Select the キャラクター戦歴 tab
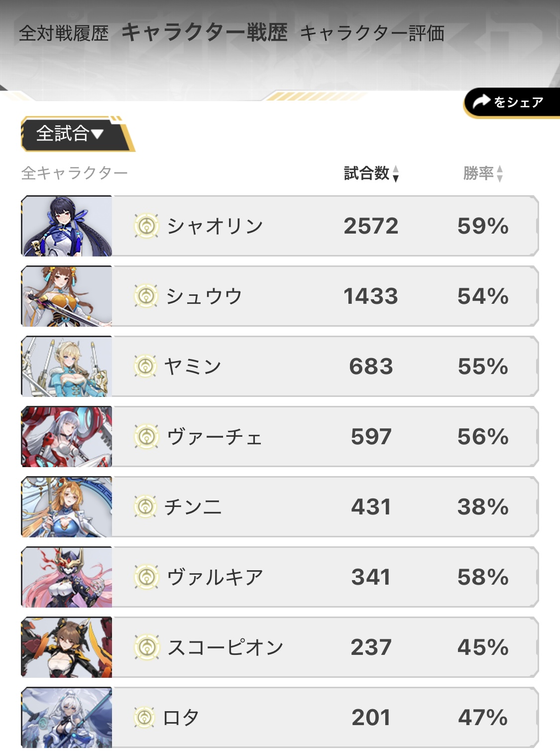Screen dimensions: 560x752 pos(205,32)
